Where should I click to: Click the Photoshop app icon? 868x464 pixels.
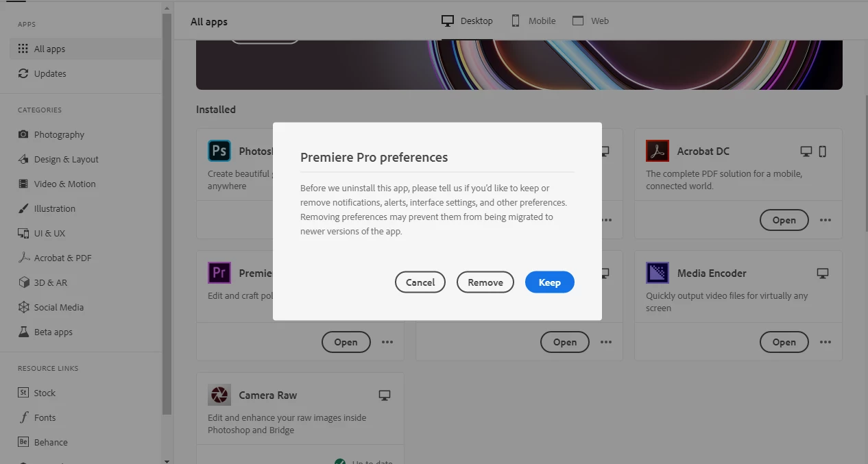pyautogui.click(x=219, y=151)
